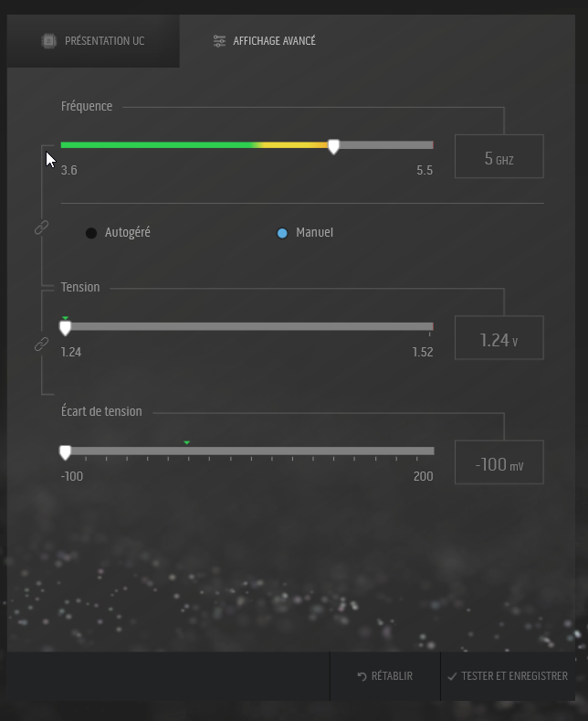Open the Affichage Avancé tab
This screenshot has width=588, height=721.
(x=265, y=41)
